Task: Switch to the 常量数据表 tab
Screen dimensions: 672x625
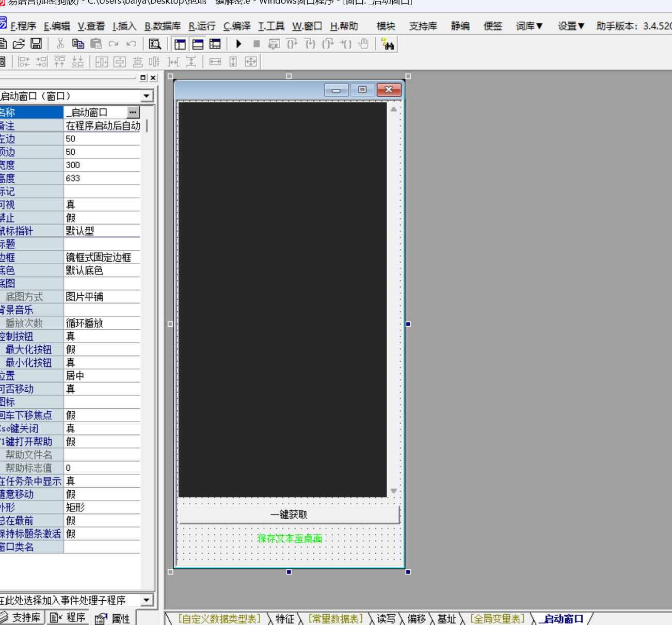Action: [335, 618]
